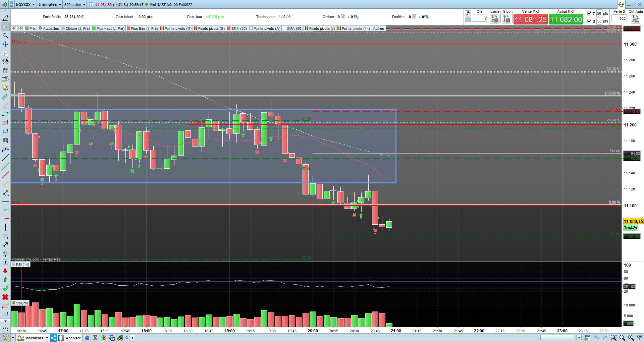Click the red Vente MKT sell button
Image resolution: width=644 pixels, height=342 pixels.
[531, 19]
